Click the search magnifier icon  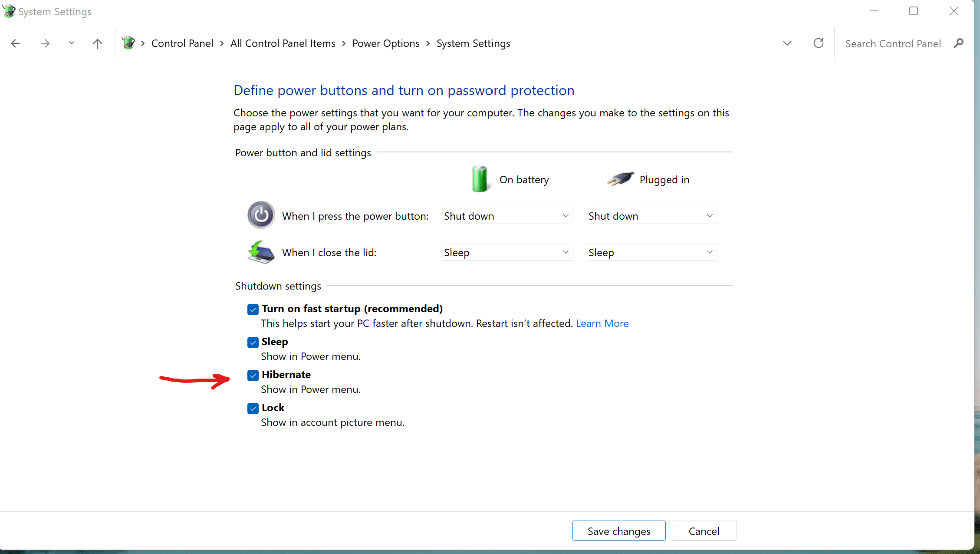(959, 43)
